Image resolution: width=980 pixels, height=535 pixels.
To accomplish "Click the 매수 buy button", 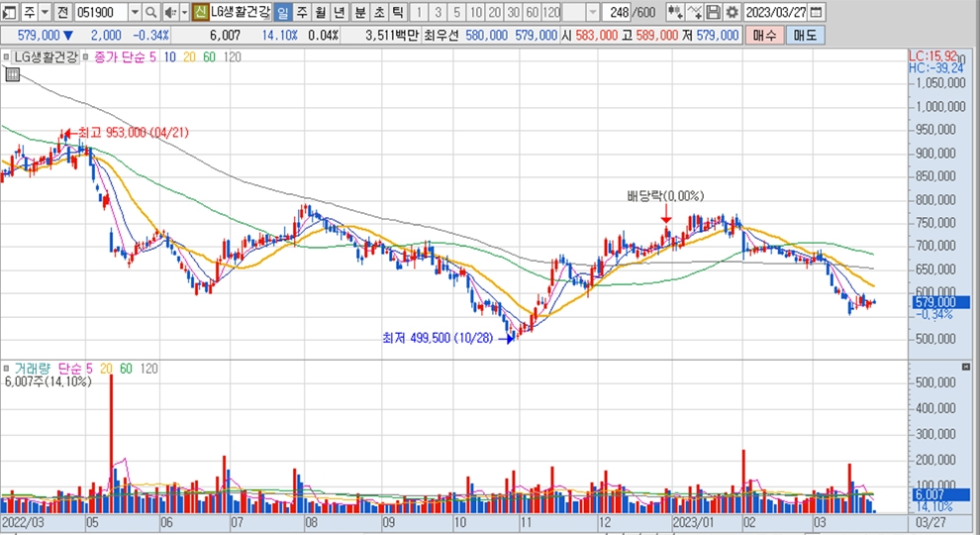I will (x=764, y=35).
